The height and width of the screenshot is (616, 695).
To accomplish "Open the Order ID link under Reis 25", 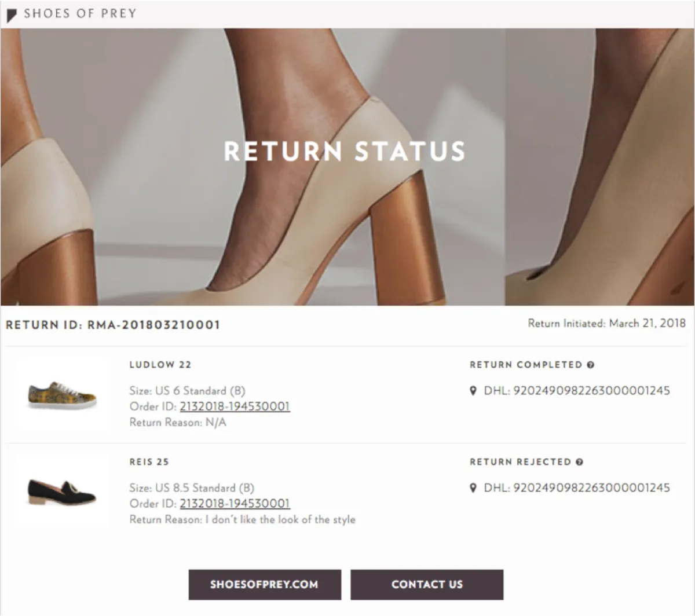I will (x=235, y=504).
